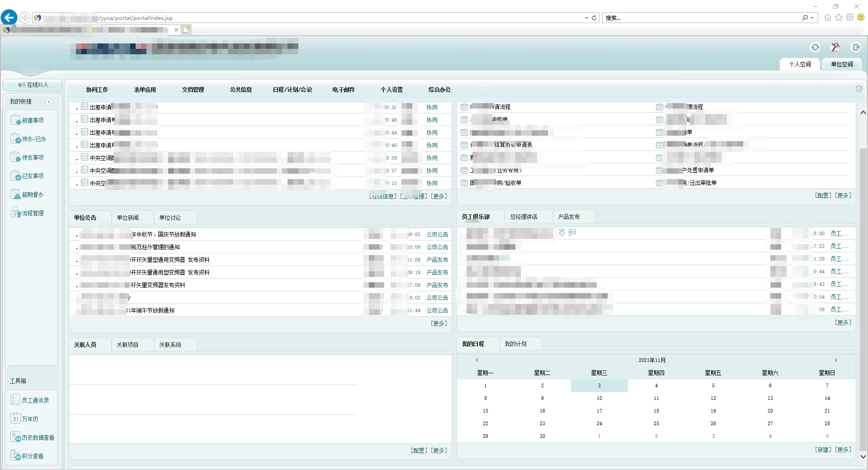
Task: Click [更多] under 单位公告
Action: tap(438, 323)
